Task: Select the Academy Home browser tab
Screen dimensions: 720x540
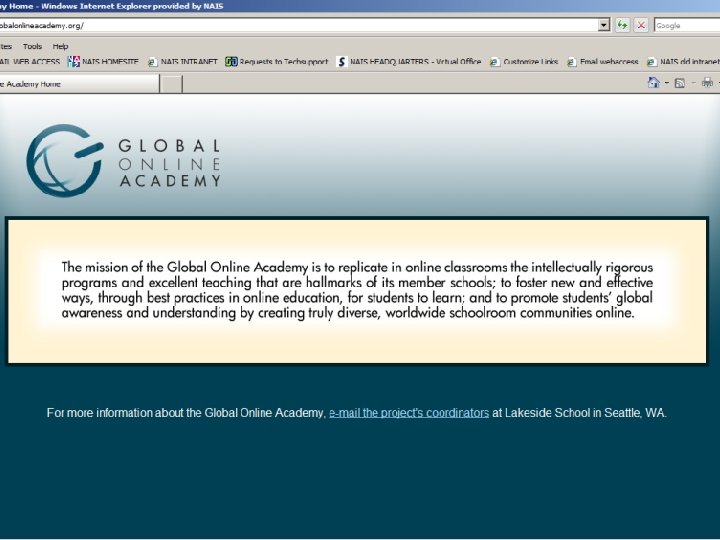Action: click(79, 84)
